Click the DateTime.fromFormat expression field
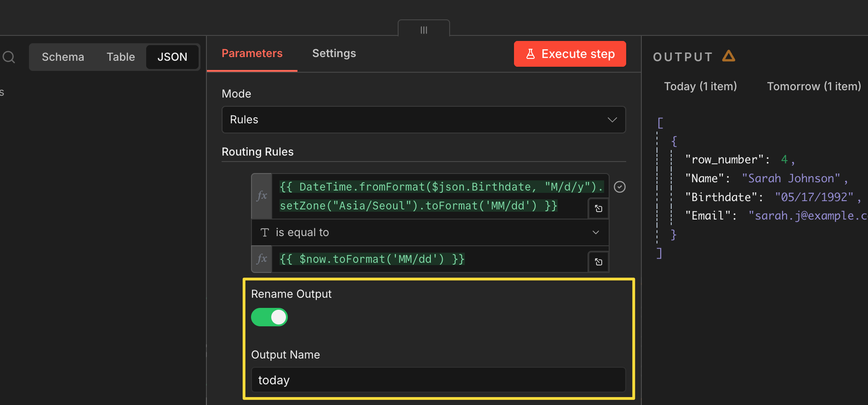The image size is (868, 405). [x=440, y=196]
